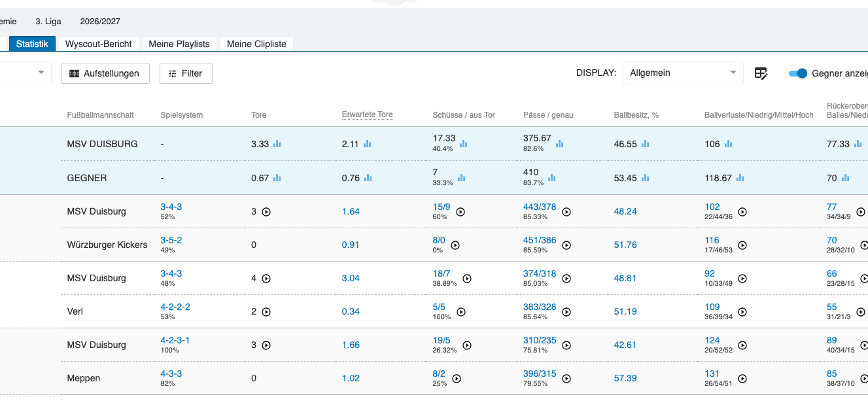Image resolution: width=868 pixels, height=414 pixels.
Task: Play goals video for Verl 2 goals
Action: click(x=266, y=311)
